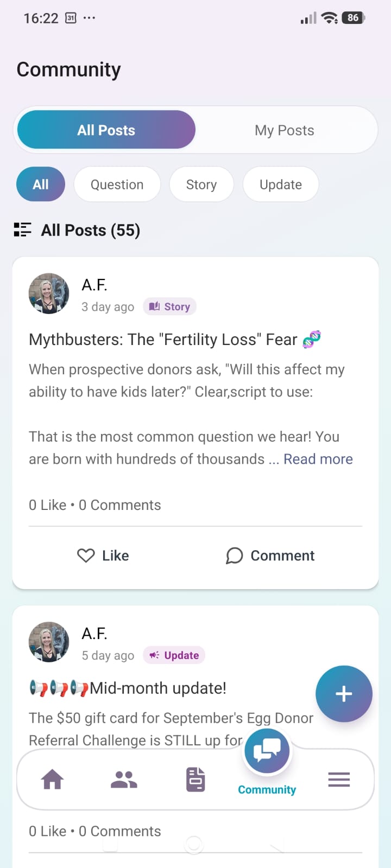391x868 pixels.
Task: Open the Mid-month update! post title
Action: click(128, 688)
